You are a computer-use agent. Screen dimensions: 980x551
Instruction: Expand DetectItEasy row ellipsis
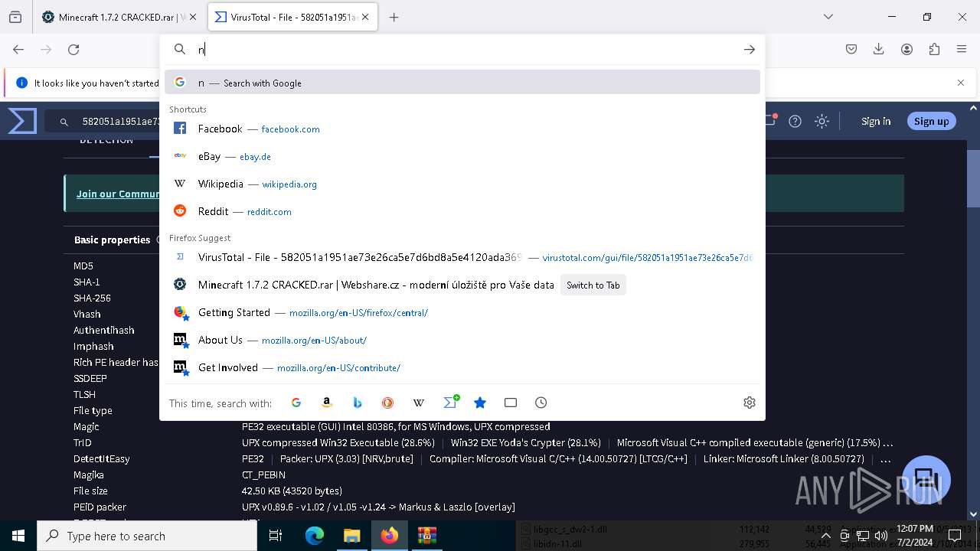[x=885, y=458]
